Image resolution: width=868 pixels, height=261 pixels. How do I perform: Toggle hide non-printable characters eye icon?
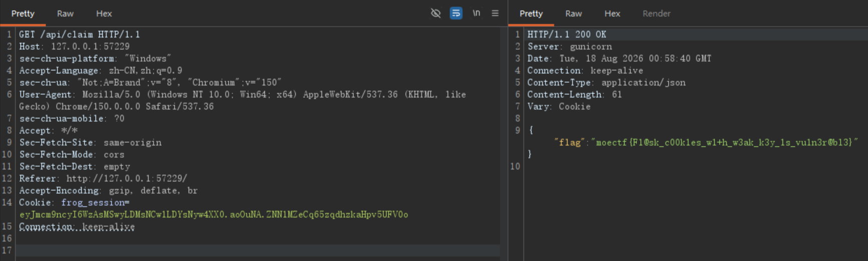click(x=436, y=13)
